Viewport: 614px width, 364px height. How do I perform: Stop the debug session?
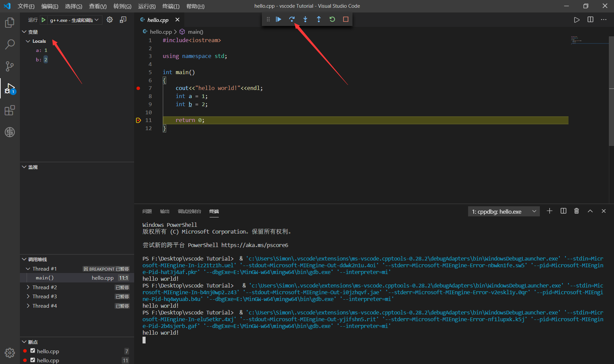(x=346, y=19)
